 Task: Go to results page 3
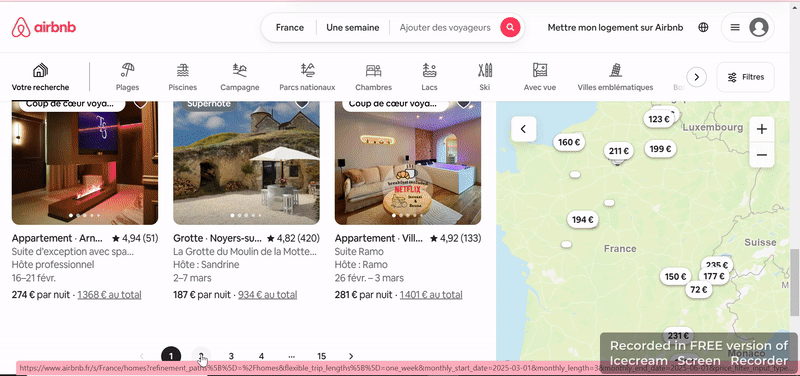pos(231,356)
